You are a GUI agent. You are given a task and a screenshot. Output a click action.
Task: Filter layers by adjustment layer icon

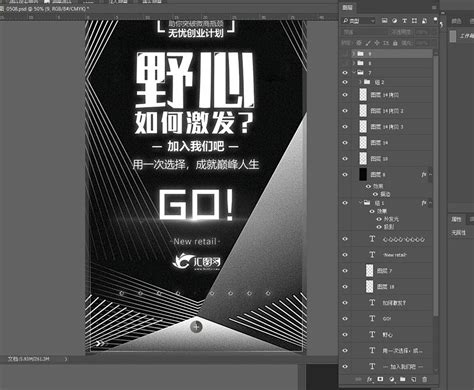coord(394,21)
